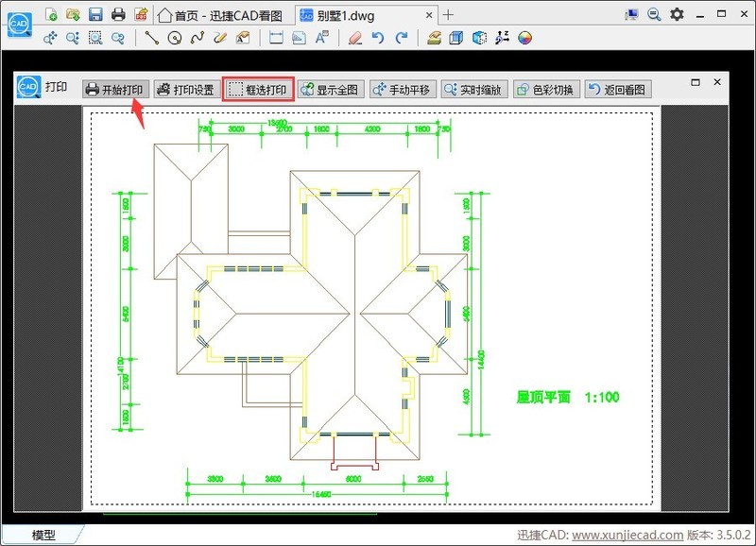The image size is (756, 546).
Task: Click the redo arrow icon
Action: pyautogui.click(x=402, y=38)
